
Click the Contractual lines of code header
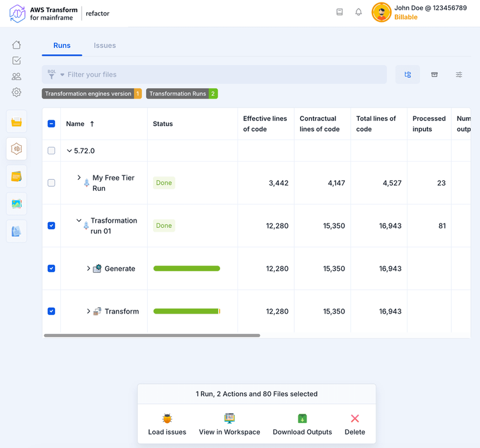coord(319,124)
